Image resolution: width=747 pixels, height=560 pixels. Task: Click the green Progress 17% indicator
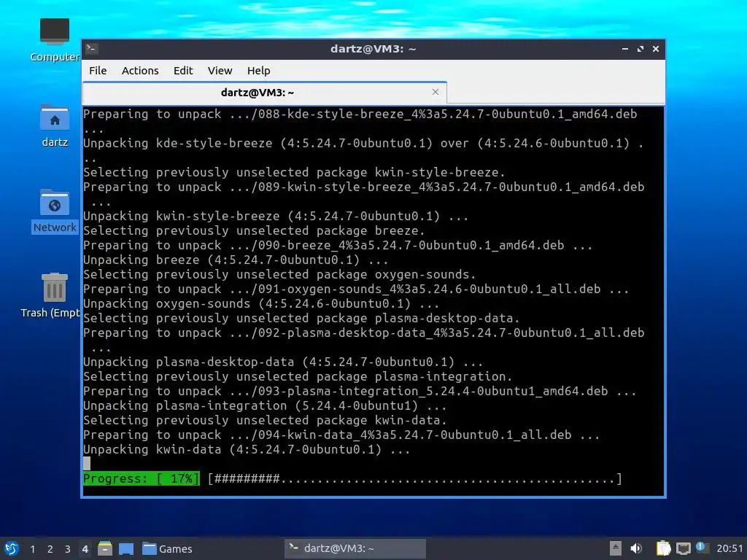[142, 478]
